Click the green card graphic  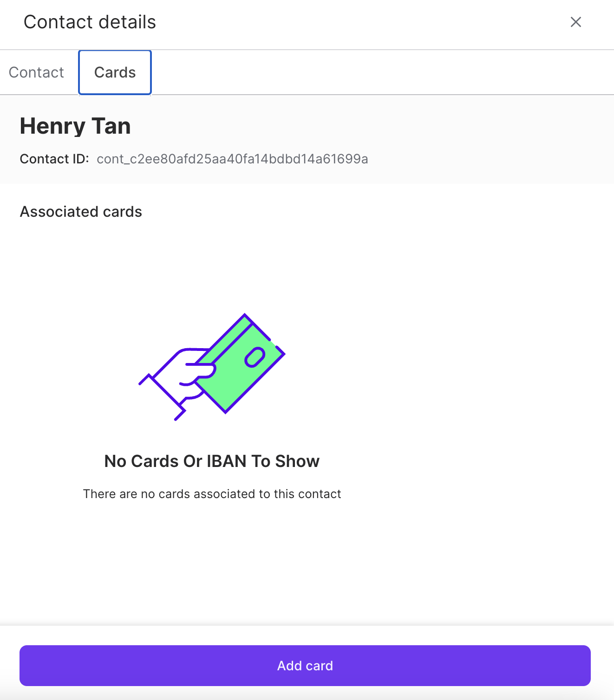click(x=242, y=371)
